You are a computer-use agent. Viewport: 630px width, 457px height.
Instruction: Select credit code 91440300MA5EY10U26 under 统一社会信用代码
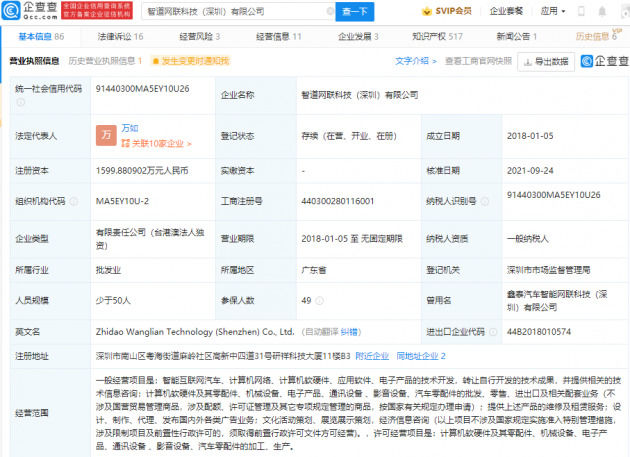(x=142, y=89)
